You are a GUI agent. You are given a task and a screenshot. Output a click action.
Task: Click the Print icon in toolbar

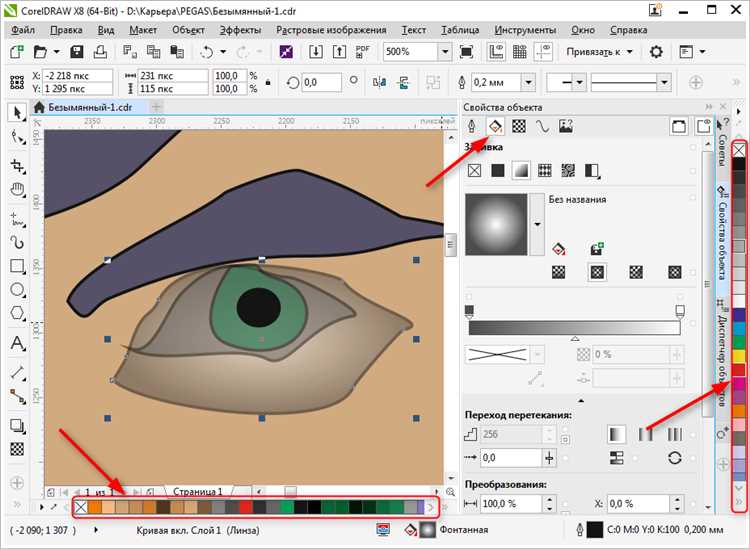[x=101, y=51]
